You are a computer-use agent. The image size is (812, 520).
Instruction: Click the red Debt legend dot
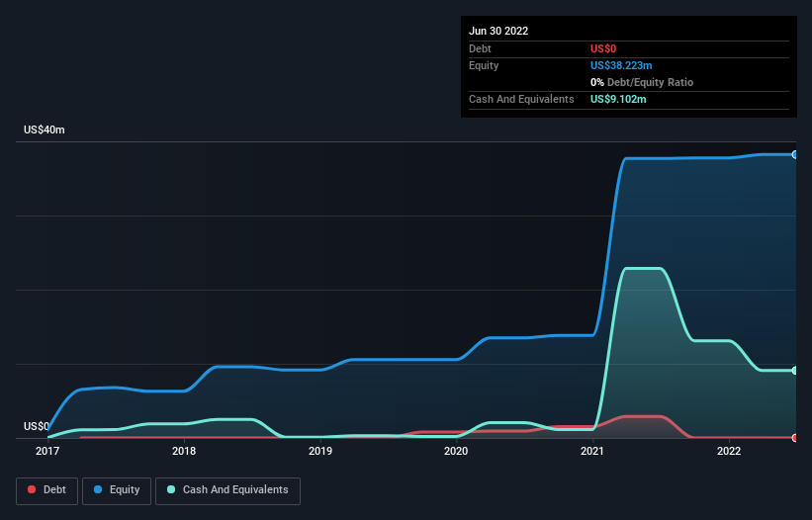32,489
